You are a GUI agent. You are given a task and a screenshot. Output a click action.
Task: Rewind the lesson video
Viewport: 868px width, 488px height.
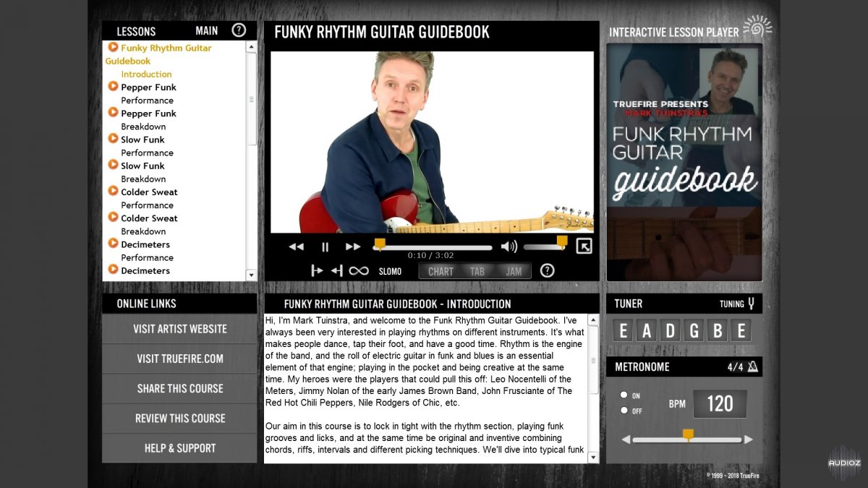point(297,247)
